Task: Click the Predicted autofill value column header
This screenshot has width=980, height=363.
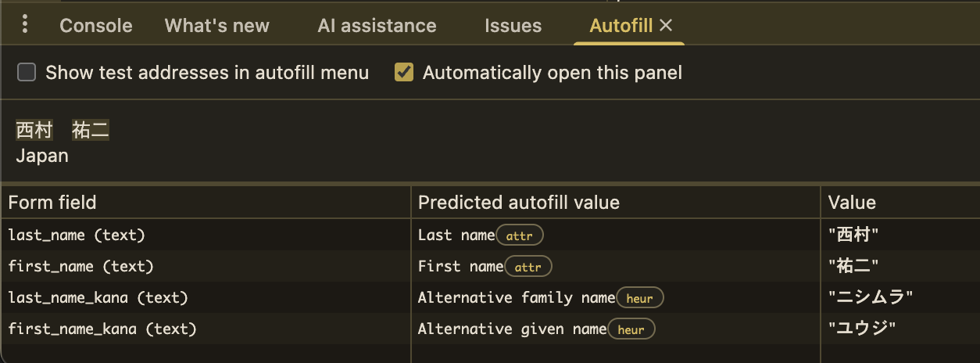Action: point(518,203)
